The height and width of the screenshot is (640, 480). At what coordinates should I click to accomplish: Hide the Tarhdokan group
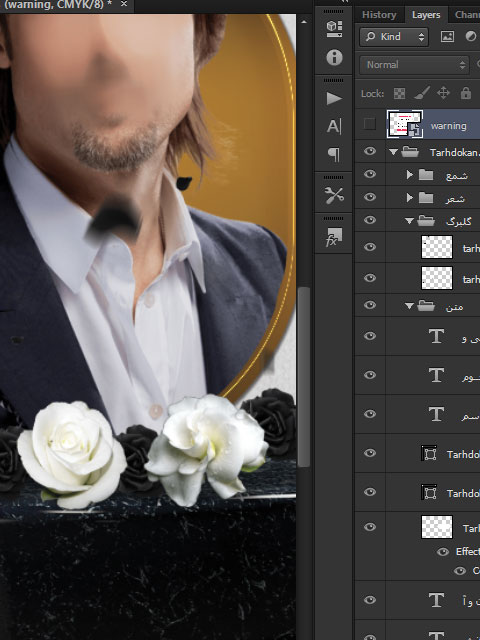coord(370,151)
